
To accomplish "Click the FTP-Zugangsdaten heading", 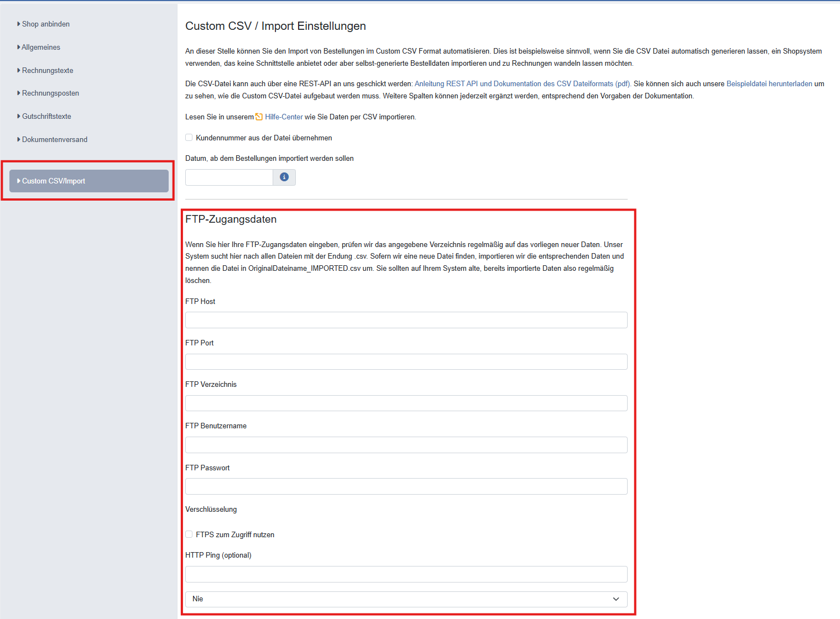I will pos(231,219).
